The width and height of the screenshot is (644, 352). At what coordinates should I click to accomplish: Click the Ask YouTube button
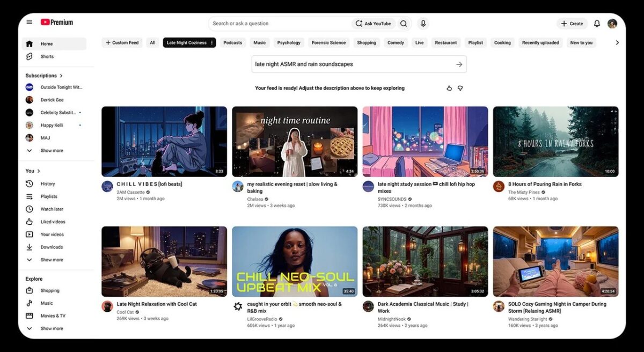[374, 24]
